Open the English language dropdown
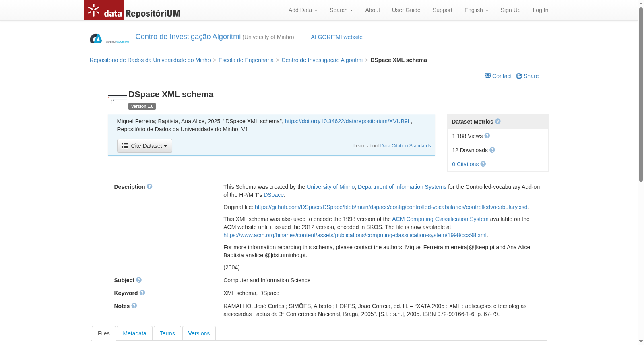 [476, 10]
